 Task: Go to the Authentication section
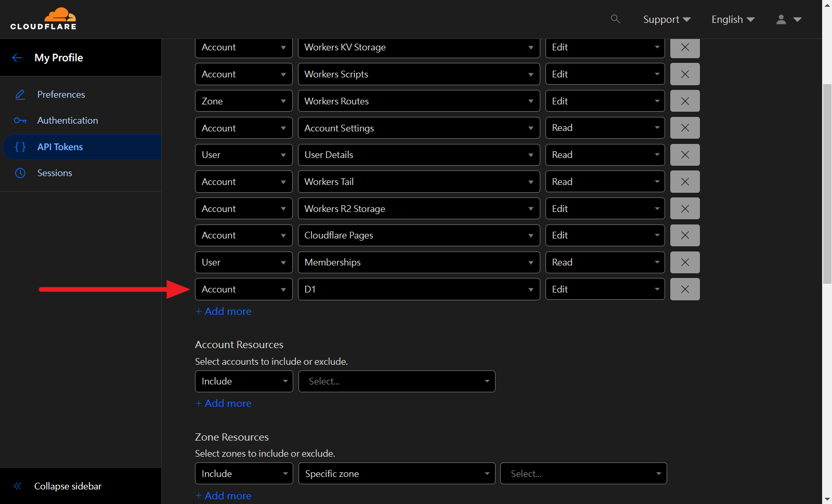(x=68, y=121)
